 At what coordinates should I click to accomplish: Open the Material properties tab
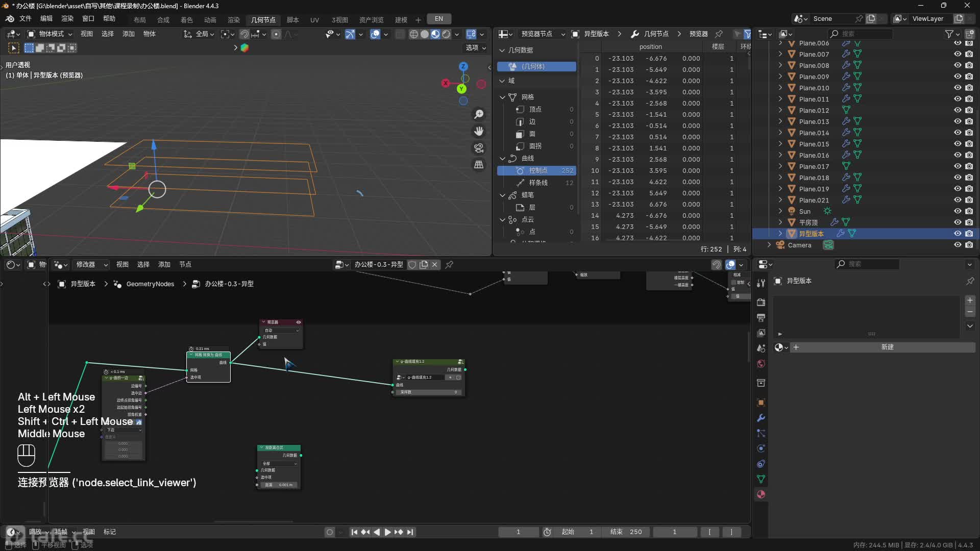[761, 494]
